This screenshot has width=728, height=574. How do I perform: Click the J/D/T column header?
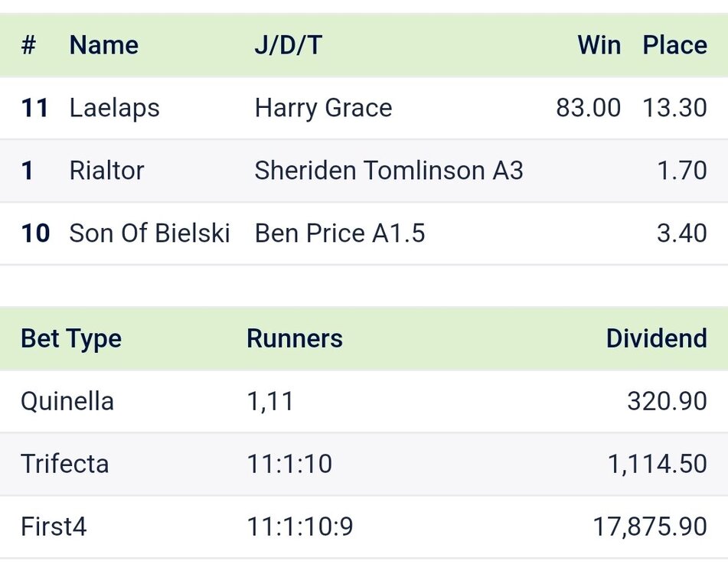288,45
